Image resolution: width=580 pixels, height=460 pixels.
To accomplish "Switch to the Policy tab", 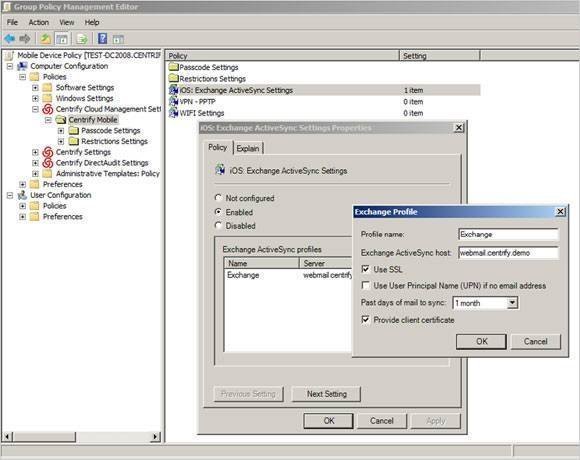I will pyautogui.click(x=218, y=147).
